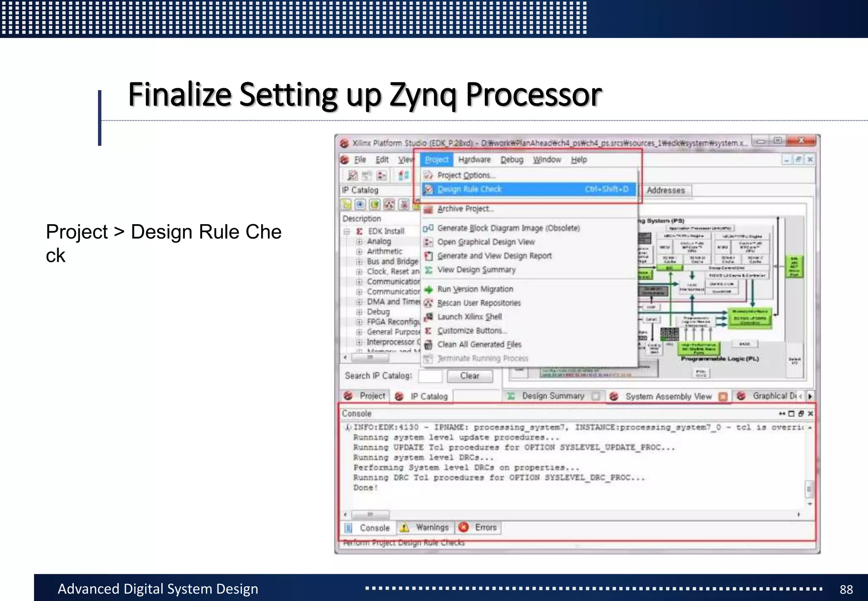Switch to the Project panel tab
Image resolution: width=868 pixels, height=601 pixels.
click(x=365, y=396)
